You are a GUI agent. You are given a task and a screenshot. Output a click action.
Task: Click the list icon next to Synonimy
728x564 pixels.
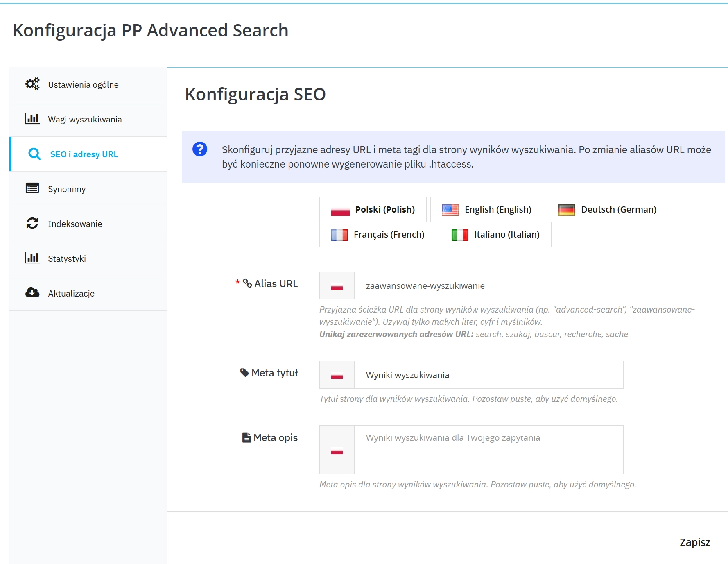pos(32,188)
